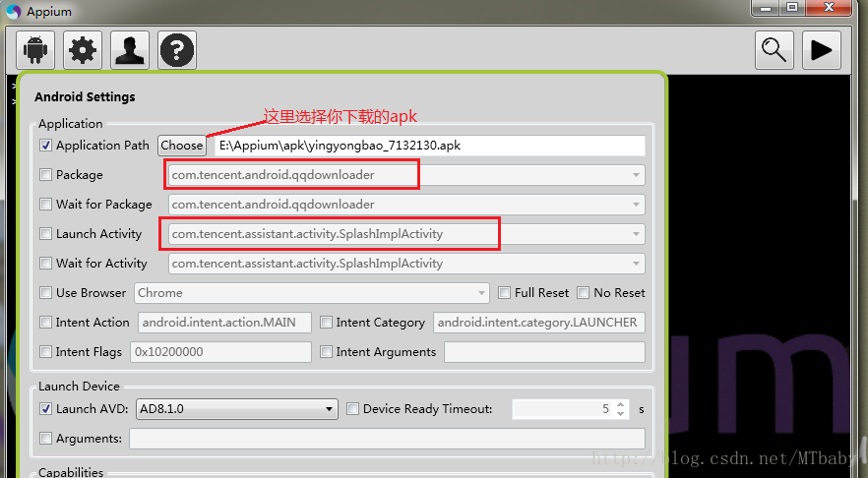The image size is (868, 478).
Task: Open General Settings with the gear icon
Action: pos(83,50)
